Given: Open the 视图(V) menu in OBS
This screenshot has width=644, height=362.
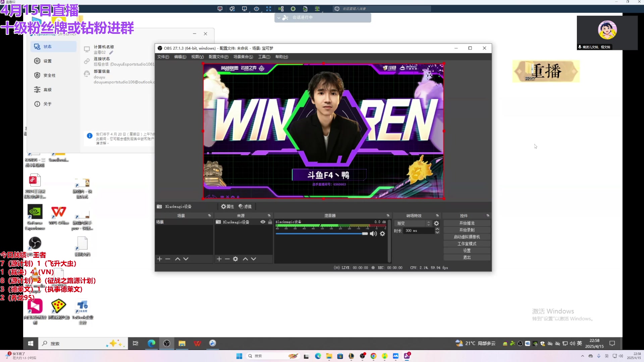Looking at the screenshot, I should pyautogui.click(x=198, y=57).
